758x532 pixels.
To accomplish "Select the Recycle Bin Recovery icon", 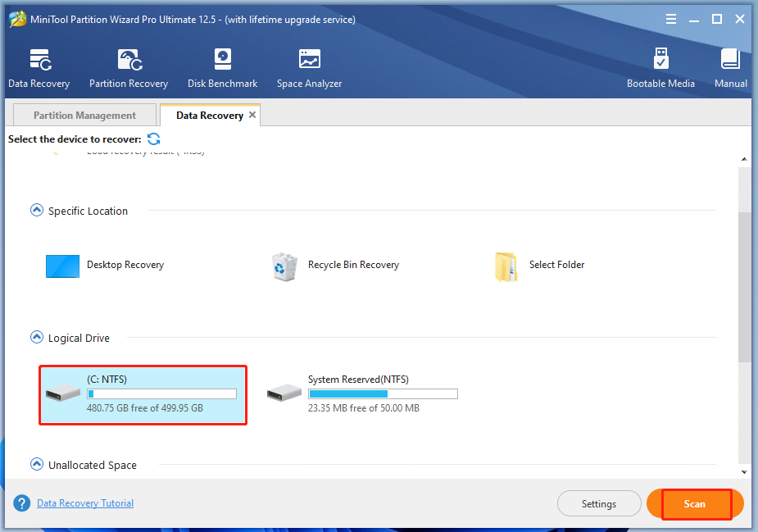I will point(284,266).
